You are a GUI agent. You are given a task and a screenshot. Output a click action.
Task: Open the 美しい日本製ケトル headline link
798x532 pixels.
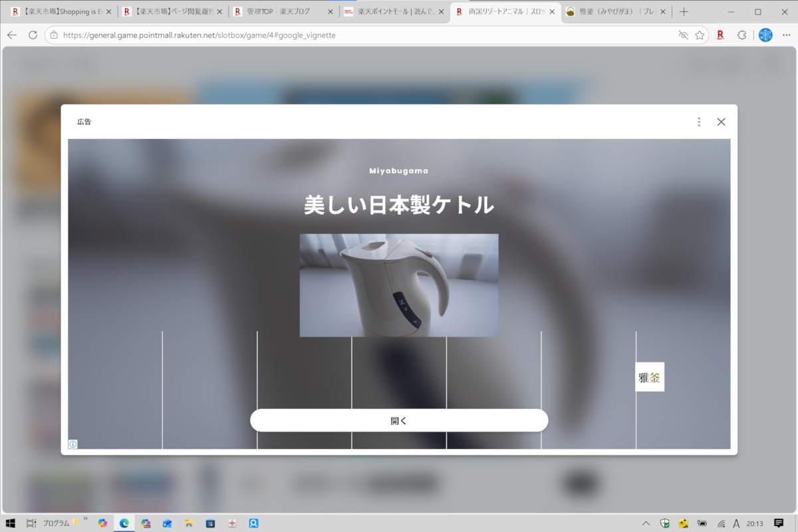point(399,205)
